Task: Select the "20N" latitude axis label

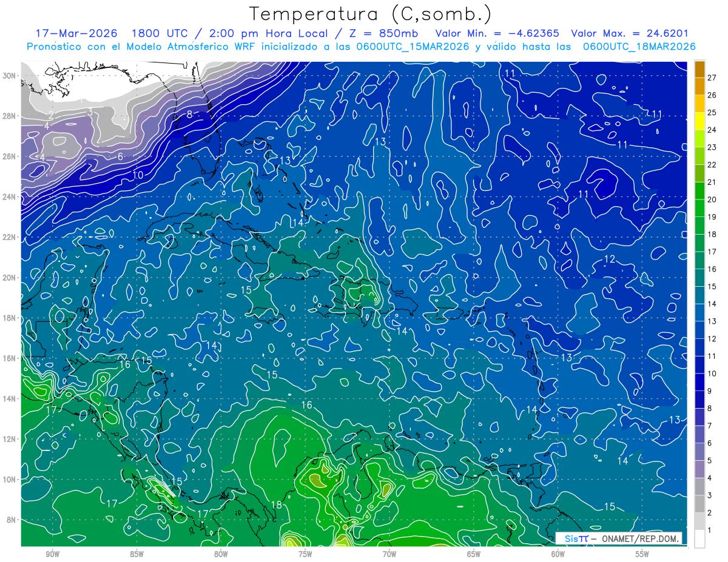Action: click(x=10, y=277)
